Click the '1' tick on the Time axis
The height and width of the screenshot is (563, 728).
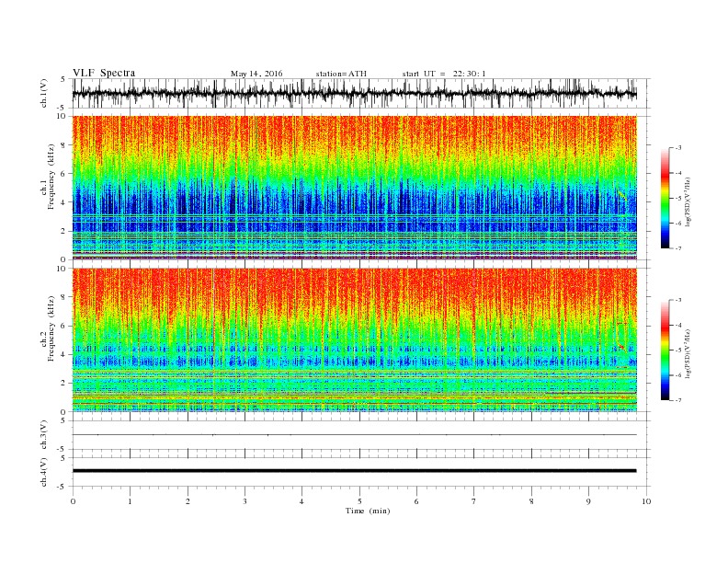(130, 501)
